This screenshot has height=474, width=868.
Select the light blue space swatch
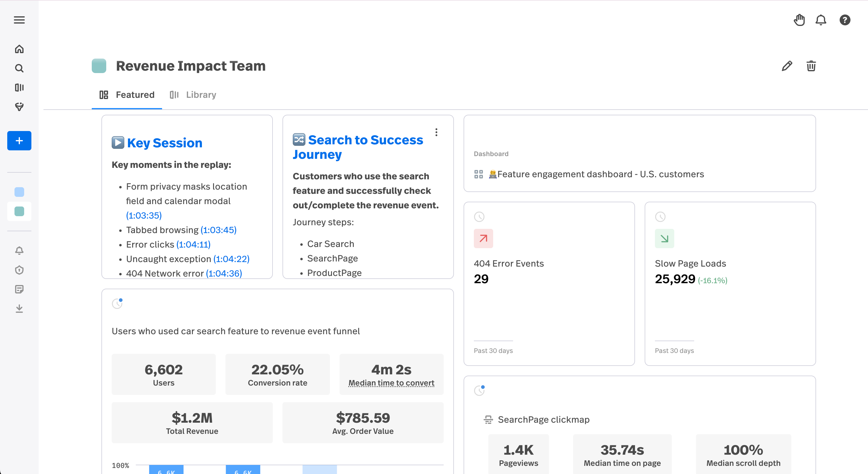tap(19, 192)
